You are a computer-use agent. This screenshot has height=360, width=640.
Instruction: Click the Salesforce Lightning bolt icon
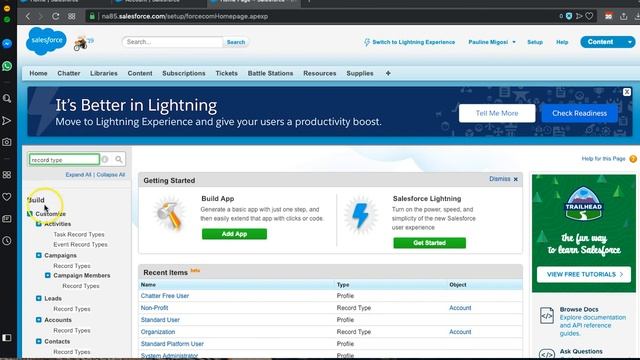pyautogui.click(x=360, y=215)
